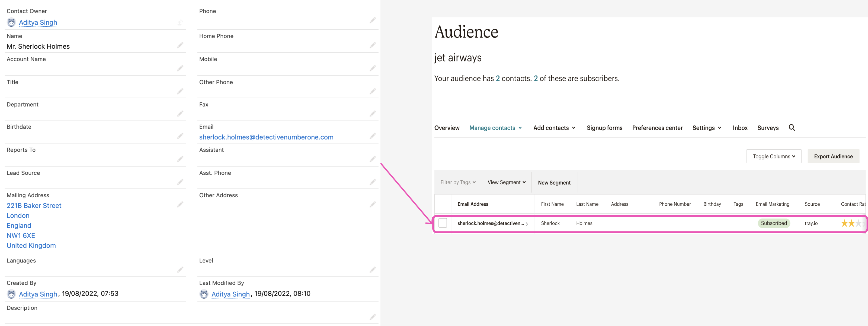Click the pencil edit icon for Name
Image resolution: width=868 pixels, height=326 pixels.
pyautogui.click(x=180, y=45)
